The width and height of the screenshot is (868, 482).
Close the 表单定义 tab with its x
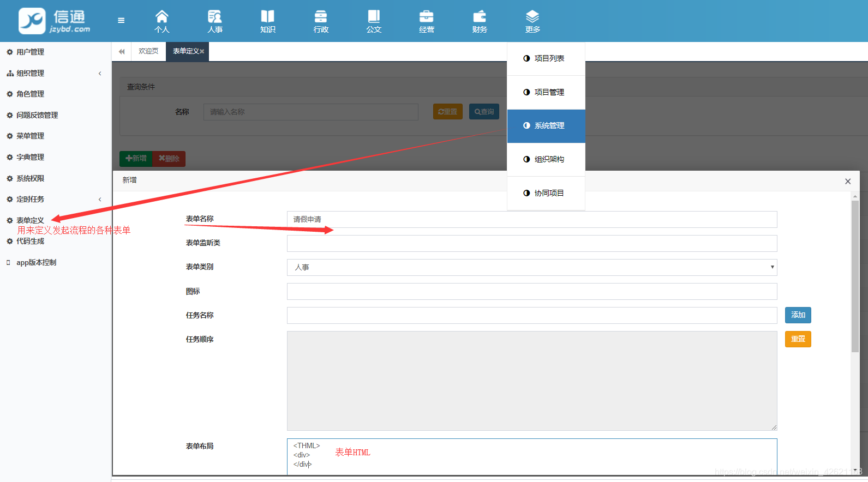pyautogui.click(x=202, y=51)
